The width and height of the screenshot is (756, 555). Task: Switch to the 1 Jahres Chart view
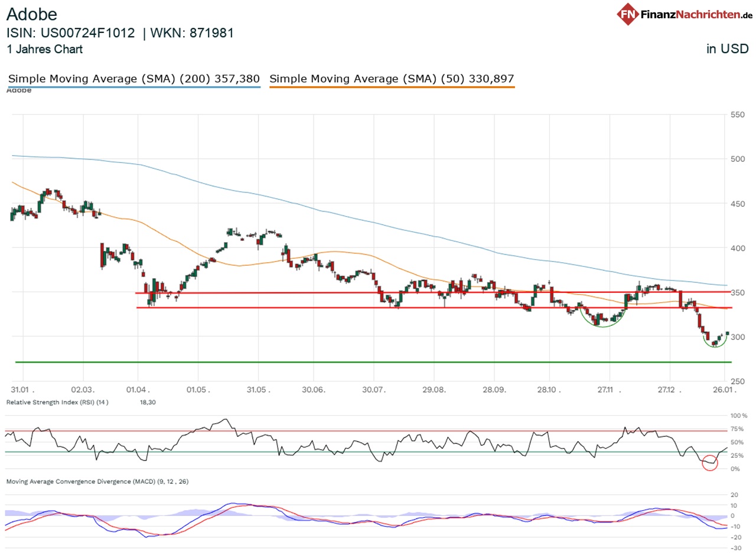pos(44,50)
